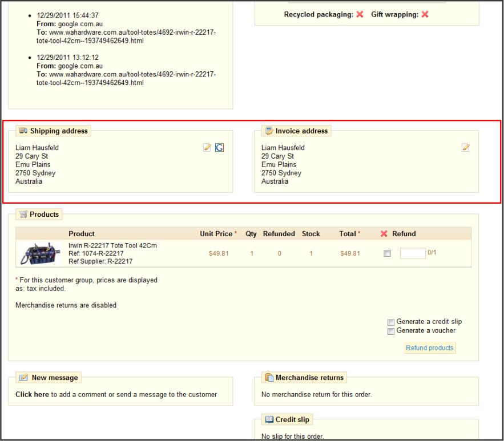Viewport: 504px width, 441px height.
Task: Click the Merchandise returns header icon
Action: click(269, 377)
